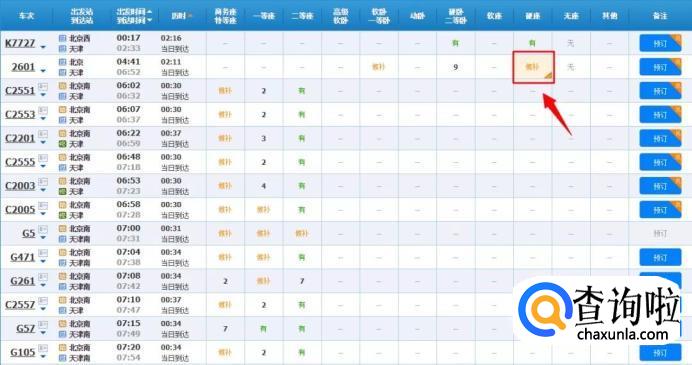Viewport: 692px width, 365px height.
Task: Expand stop details arrow under C2003
Action: click(43, 190)
